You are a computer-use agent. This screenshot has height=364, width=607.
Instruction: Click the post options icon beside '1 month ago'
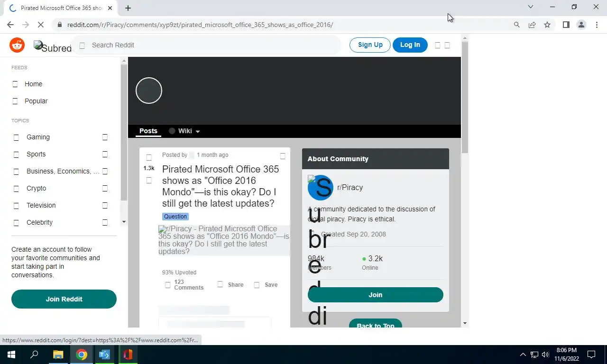pos(283,156)
